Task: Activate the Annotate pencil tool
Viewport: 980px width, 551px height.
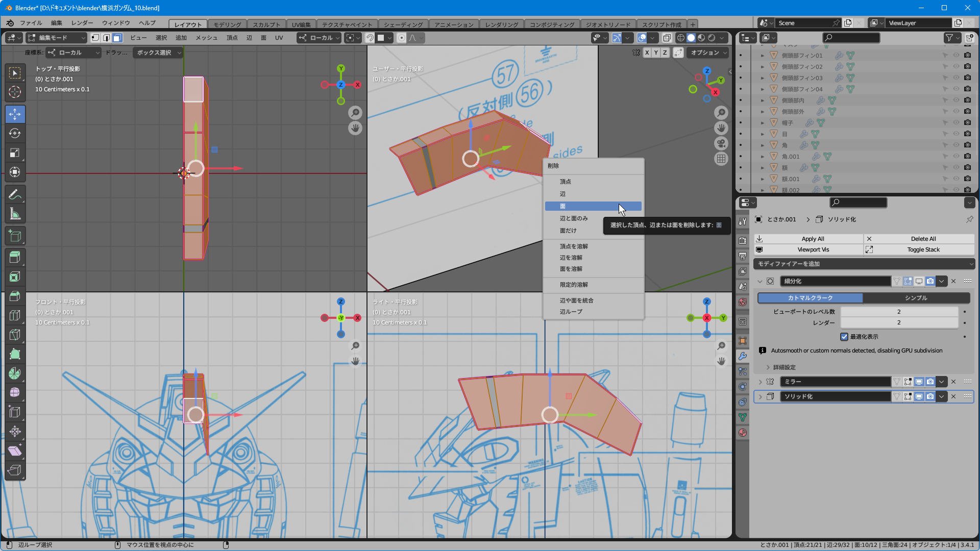Action: (15, 194)
